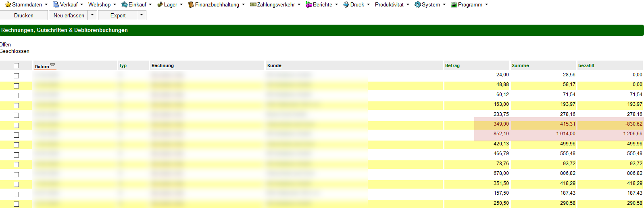Viewport: 644px width, 208px height.
Task: Expand the Neu erfassen dropdown arrow
Action: (92, 15)
